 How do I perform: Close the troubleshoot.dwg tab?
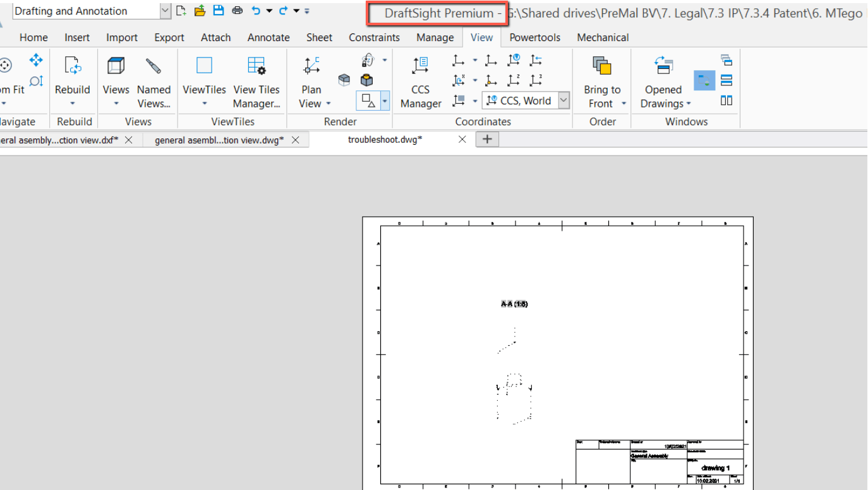pyautogui.click(x=462, y=140)
